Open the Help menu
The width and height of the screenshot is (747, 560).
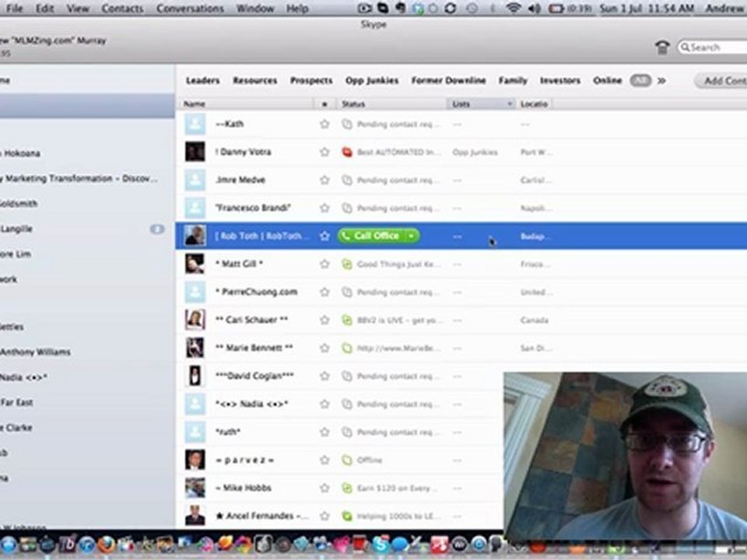tap(297, 8)
